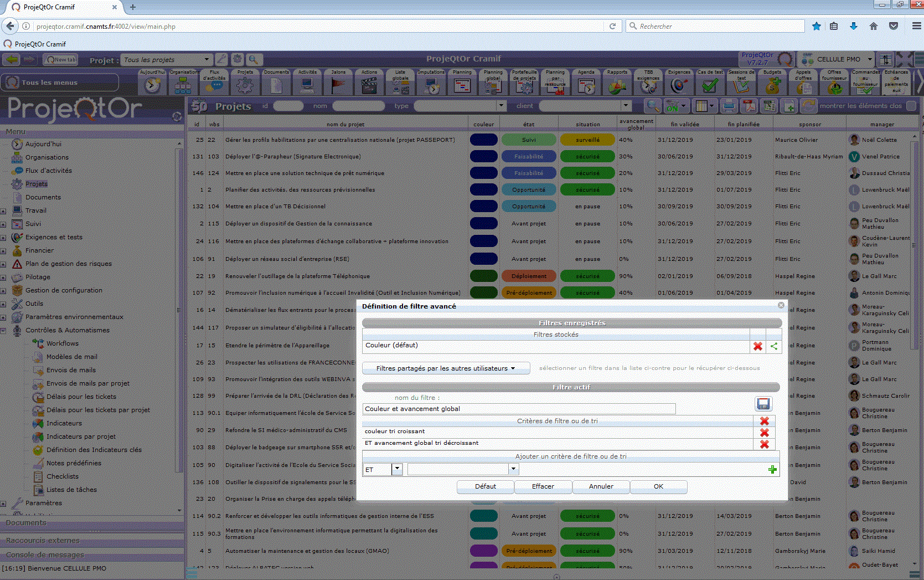
Task: Open 'Filtres partagés par les autres utilisateurs' list
Action: tap(446, 368)
